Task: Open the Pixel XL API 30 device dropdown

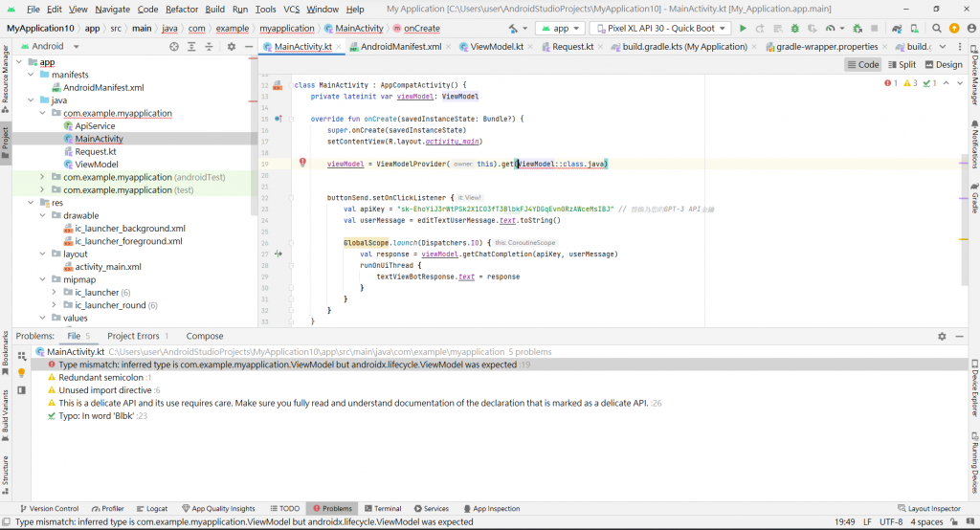Action: coord(660,28)
